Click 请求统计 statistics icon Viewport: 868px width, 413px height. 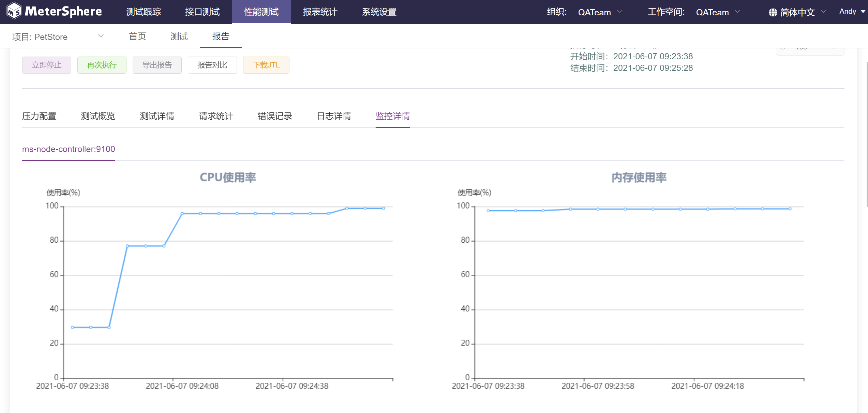pos(216,116)
